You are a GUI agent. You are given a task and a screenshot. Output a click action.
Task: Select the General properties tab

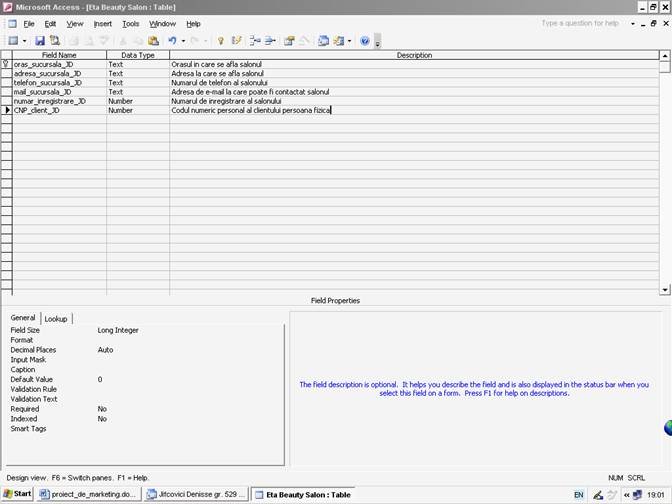coord(23,318)
